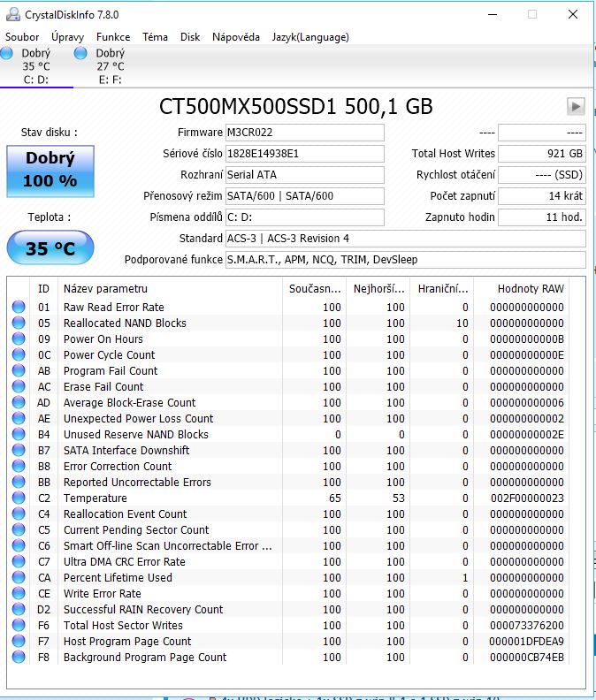Click the Nejhorší... column header
The height and width of the screenshot is (700, 596).
[378, 289]
